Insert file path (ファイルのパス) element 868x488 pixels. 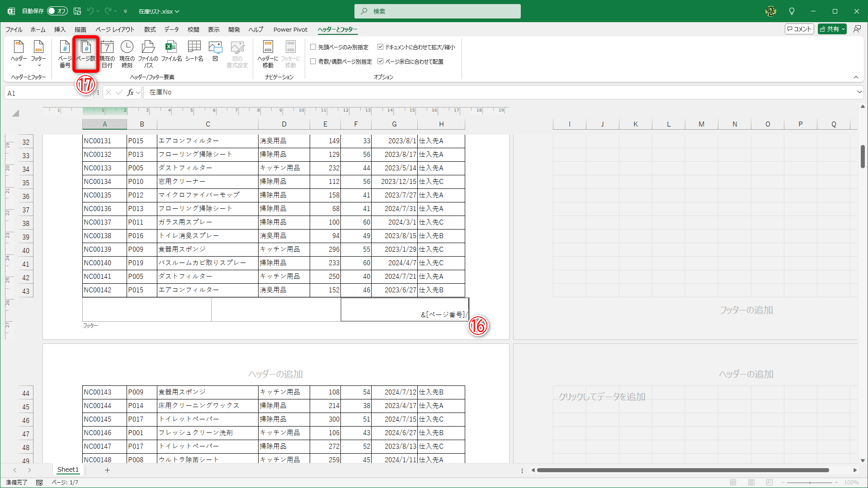[148, 54]
